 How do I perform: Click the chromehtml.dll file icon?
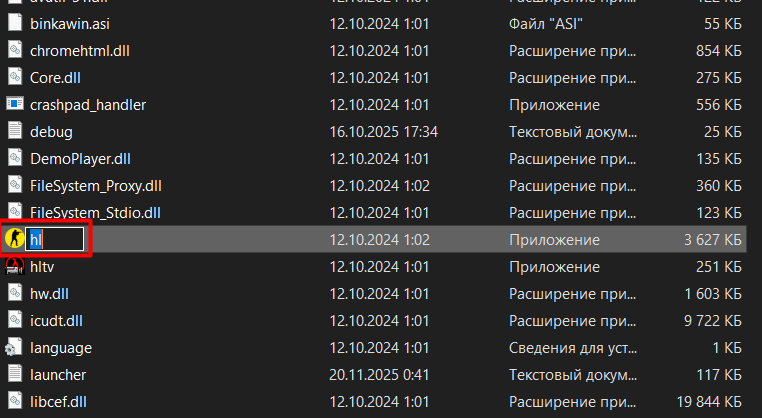(x=15, y=50)
